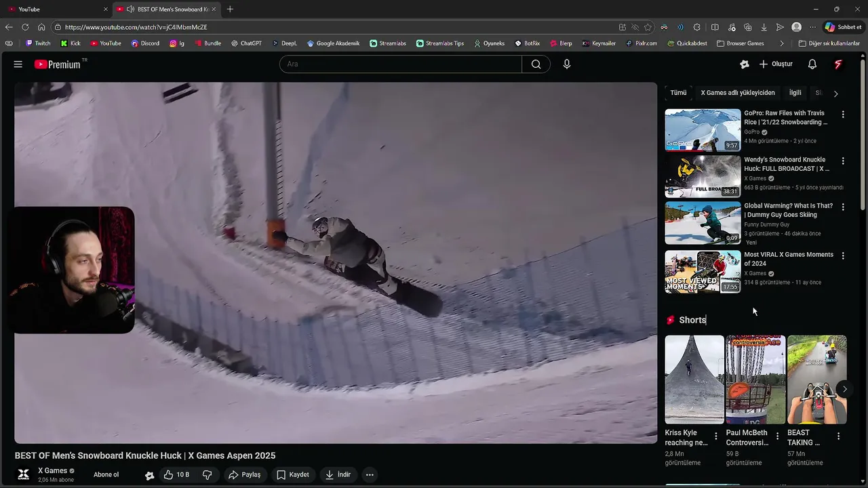Open the Discord bookmark
Viewport: 868px width, 488px height.
pyautogui.click(x=145, y=43)
